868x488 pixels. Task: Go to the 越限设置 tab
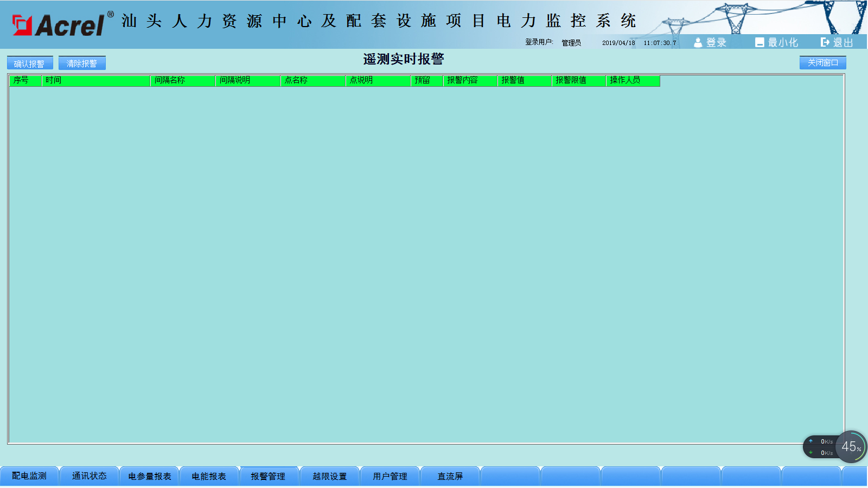pos(330,476)
